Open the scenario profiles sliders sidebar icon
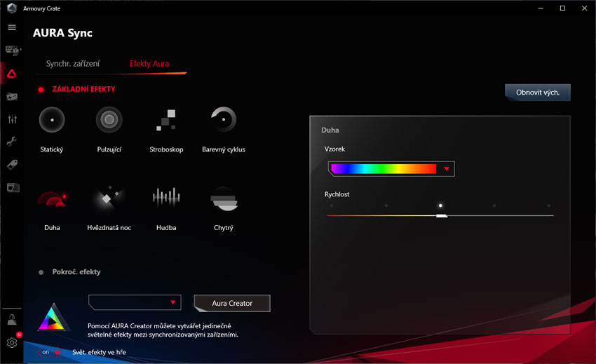The height and width of the screenshot is (364, 596). [12, 119]
